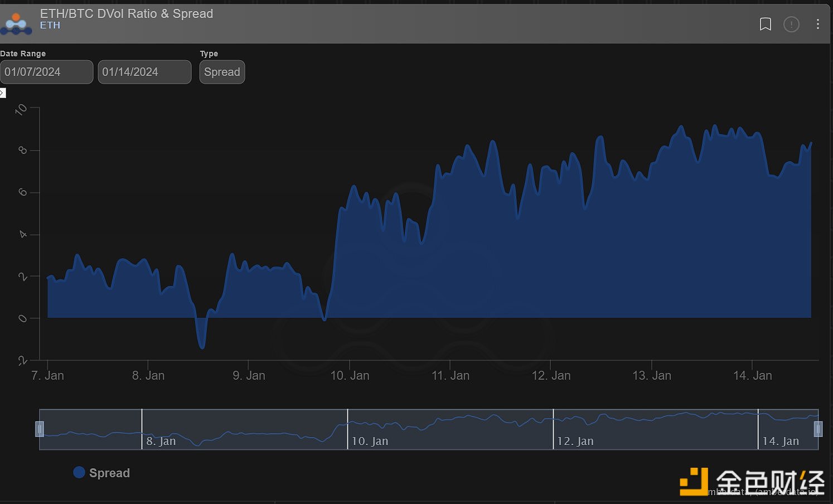Click the y-axis value 6 label
The image size is (833, 504).
(23, 192)
